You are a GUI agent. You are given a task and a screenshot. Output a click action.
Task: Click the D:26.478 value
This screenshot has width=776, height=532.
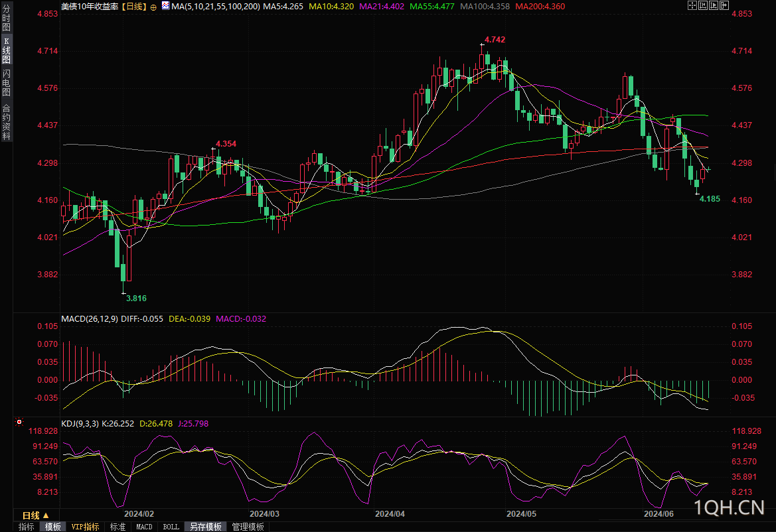(156, 424)
